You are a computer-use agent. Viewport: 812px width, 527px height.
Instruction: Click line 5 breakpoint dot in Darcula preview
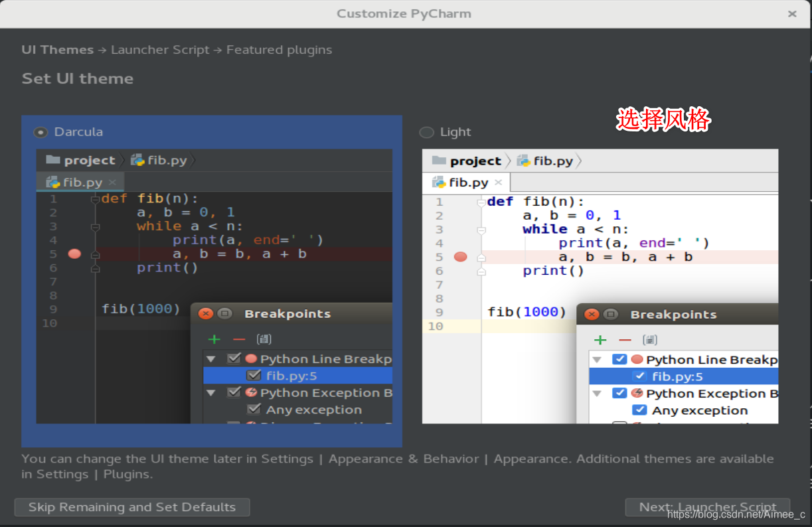74,254
